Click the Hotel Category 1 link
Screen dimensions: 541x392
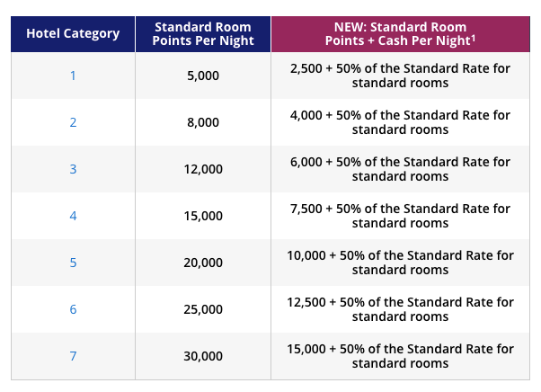[x=73, y=76]
